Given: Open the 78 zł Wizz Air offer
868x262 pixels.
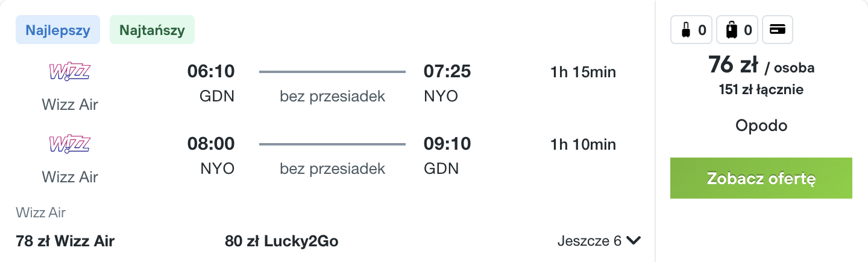Looking at the screenshot, I should click(65, 241).
